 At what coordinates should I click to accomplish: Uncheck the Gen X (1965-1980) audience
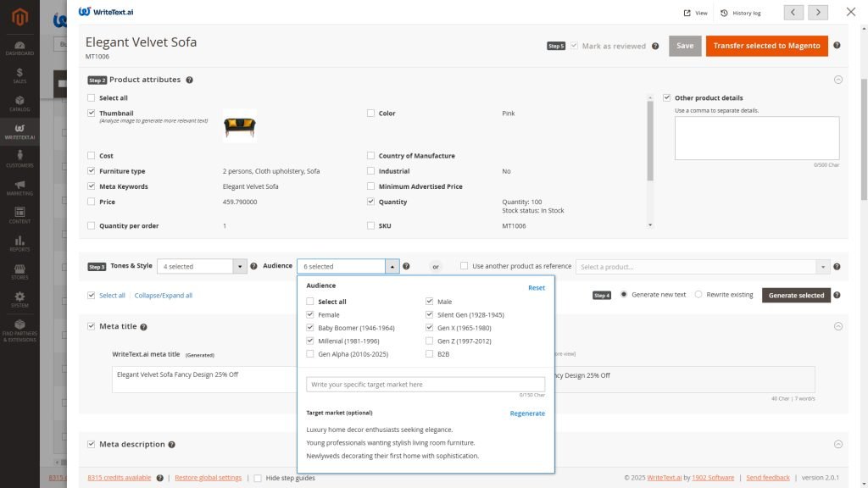coord(430,328)
